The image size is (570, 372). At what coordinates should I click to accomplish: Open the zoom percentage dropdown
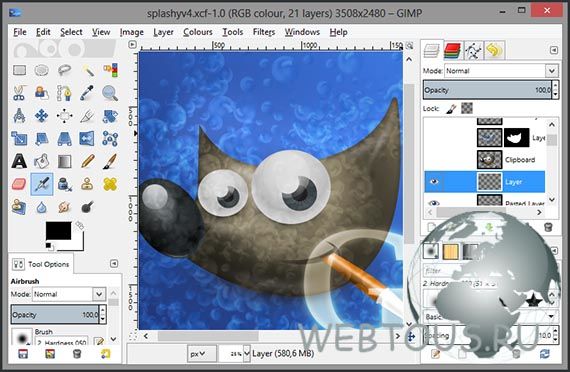point(246,353)
